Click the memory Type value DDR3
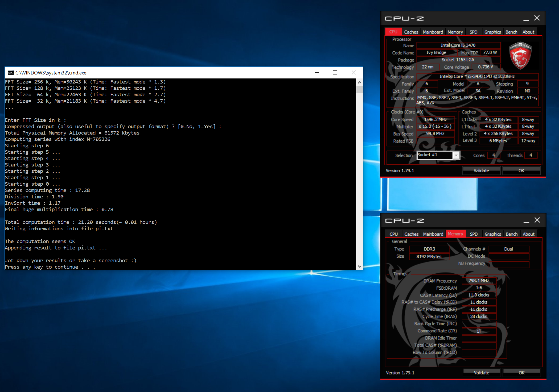559x392 pixels. point(429,249)
